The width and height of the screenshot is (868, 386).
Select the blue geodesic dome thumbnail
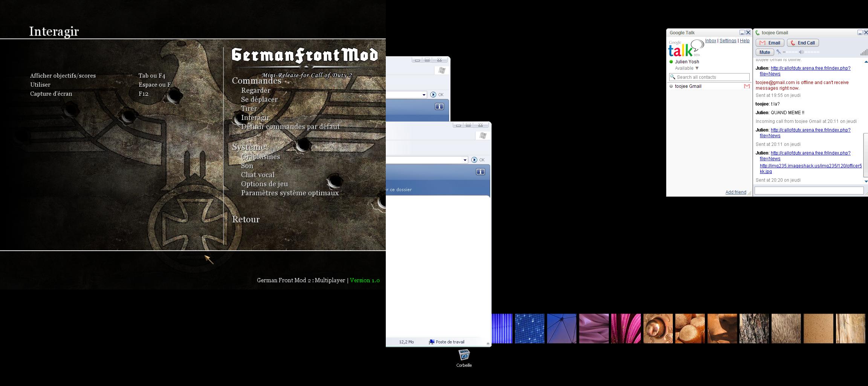(x=561, y=328)
